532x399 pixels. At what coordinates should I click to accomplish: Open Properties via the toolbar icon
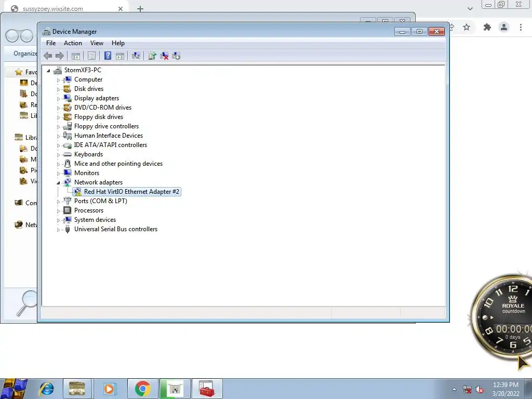91,56
